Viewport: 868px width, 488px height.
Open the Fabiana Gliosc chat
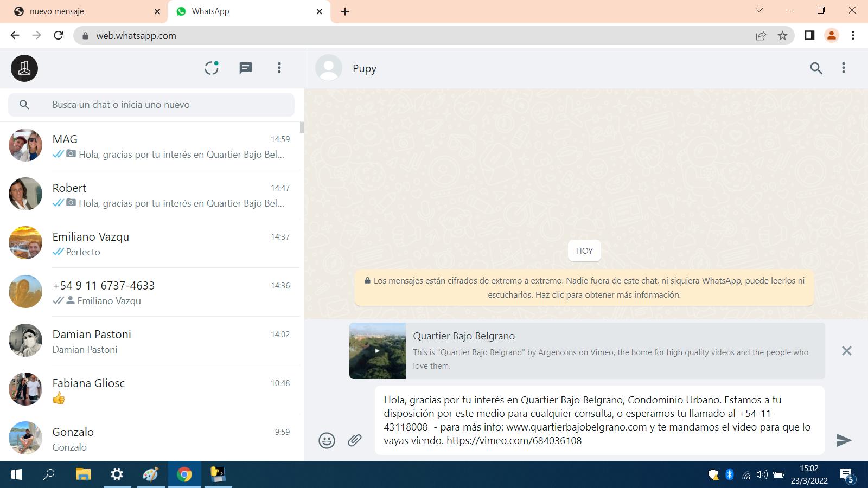point(151,390)
